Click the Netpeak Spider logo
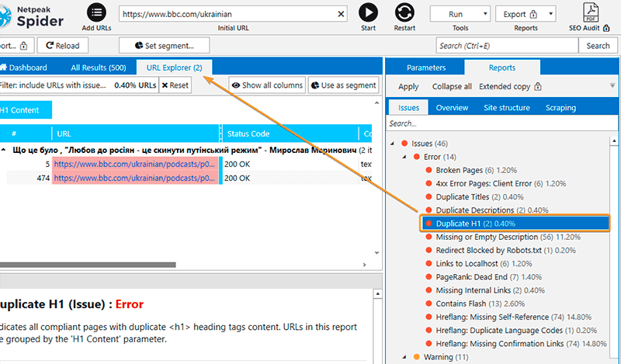 (32, 16)
